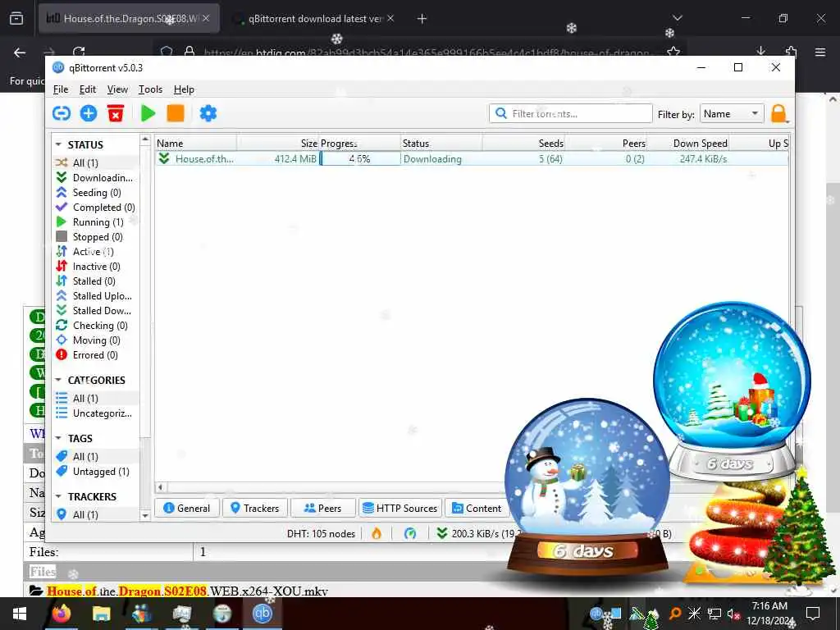Open the View menu
Screen dimensions: 840x630
(x=117, y=89)
